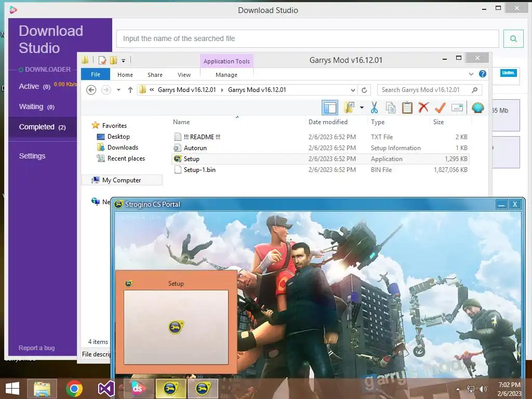
Task: Open the View ribbon tab
Action: (184, 75)
